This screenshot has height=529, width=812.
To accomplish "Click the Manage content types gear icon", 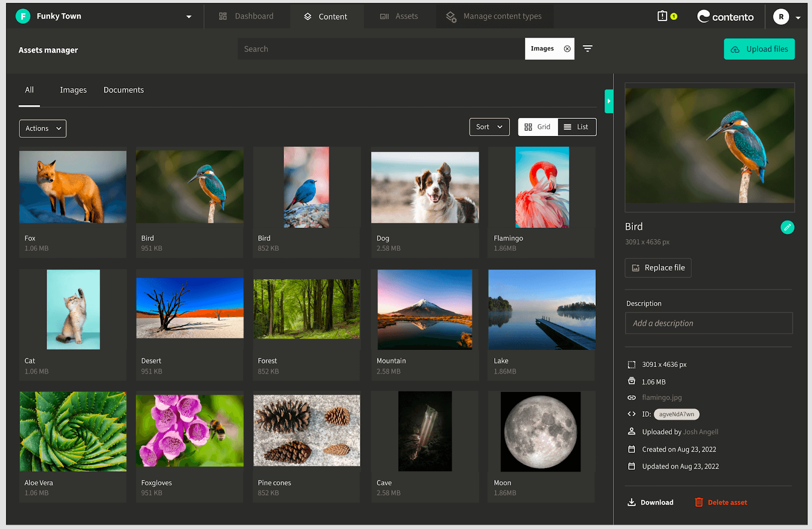I will 451,16.
